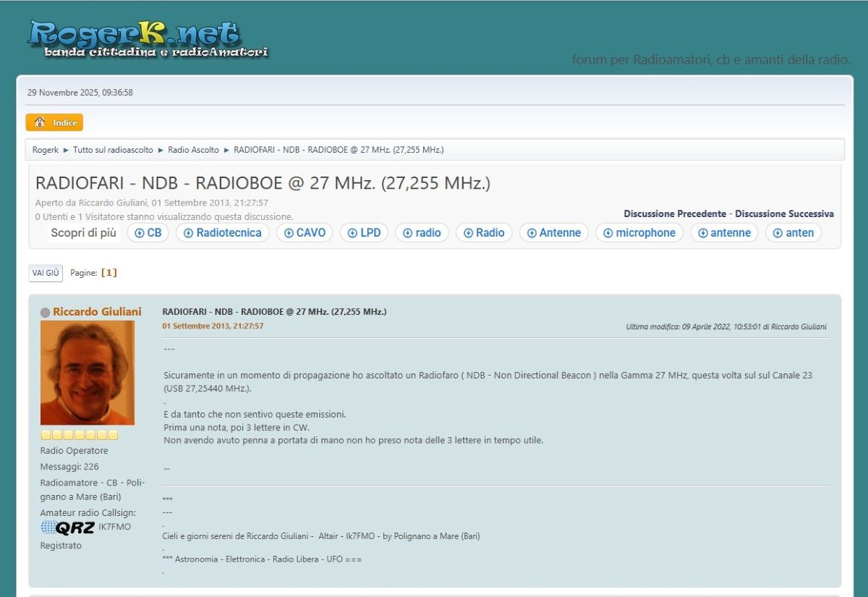Open Tutto sul radioascolto breadcrumb
868x597 pixels.
coord(113,150)
